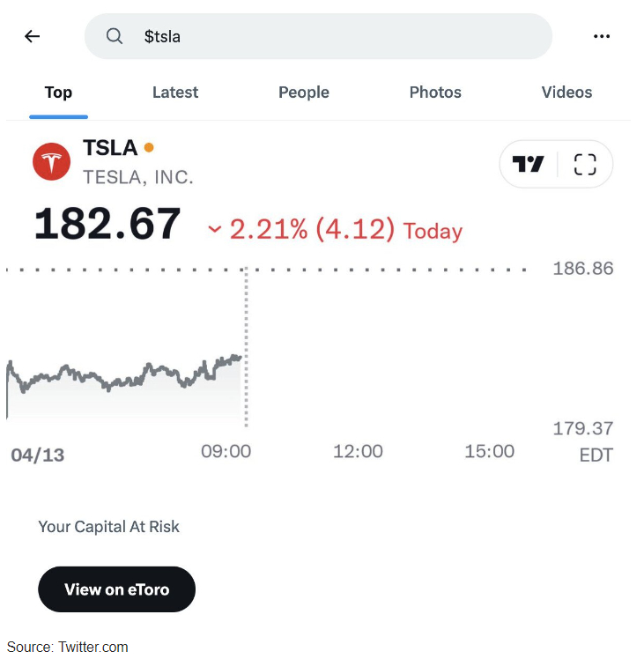Open the three-dot more options menu
Viewport: 644px width, 659px height.
coord(602,37)
